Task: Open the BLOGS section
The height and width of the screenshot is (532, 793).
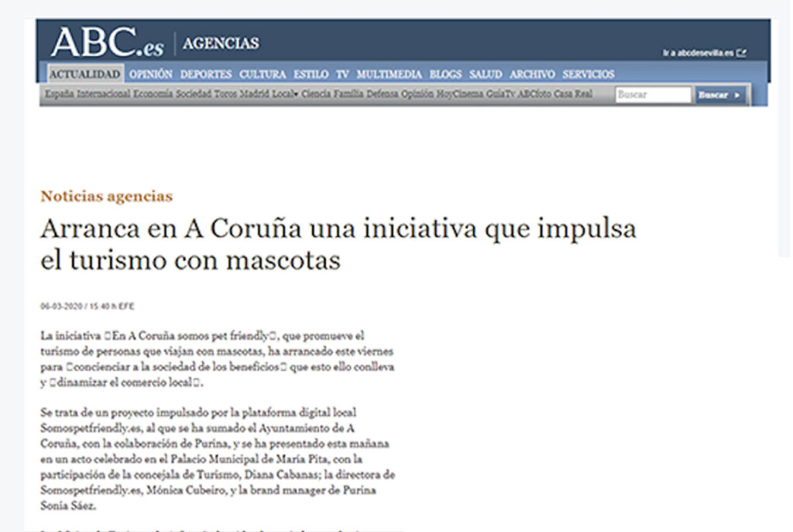Action: tap(445, 74)
